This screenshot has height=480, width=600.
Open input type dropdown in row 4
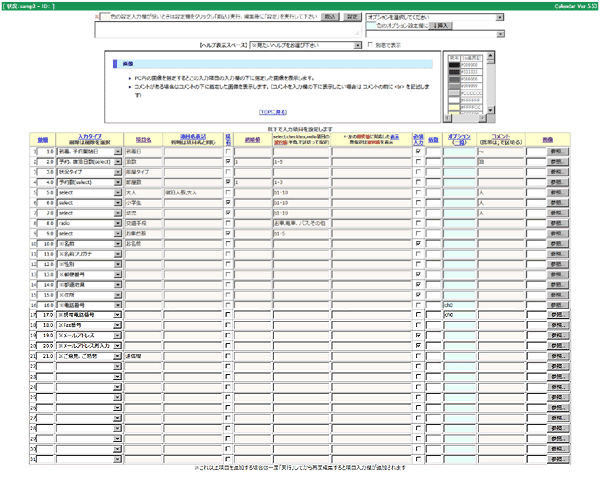89,182
